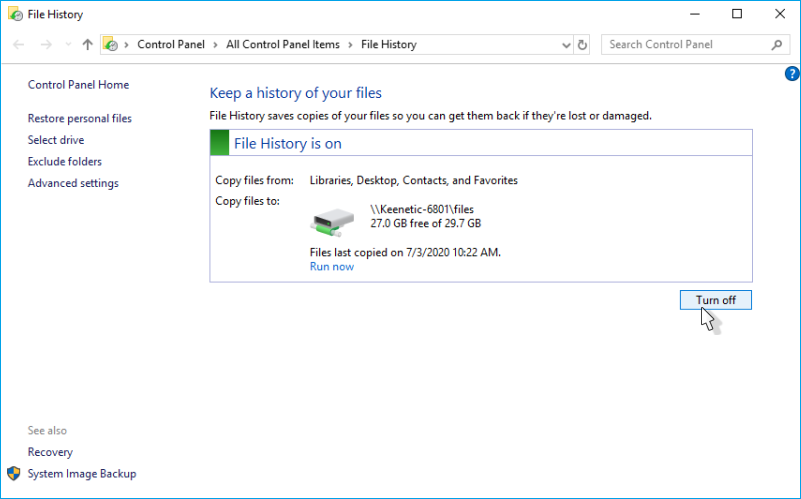801x499 pixels.
Task: Expand the address bar history dropdown
Action: (x=564, y=45)
